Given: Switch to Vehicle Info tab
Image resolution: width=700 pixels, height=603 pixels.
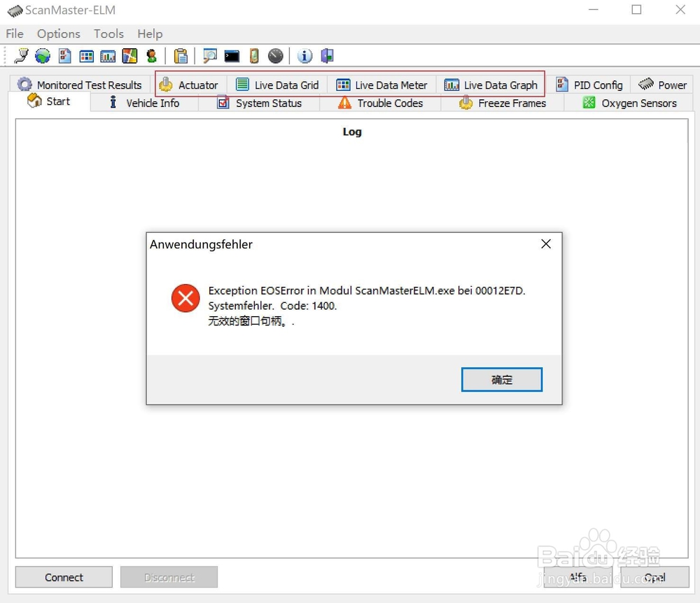Looking at the screenshot, I should pyautogui.click(x=145, y=103).
